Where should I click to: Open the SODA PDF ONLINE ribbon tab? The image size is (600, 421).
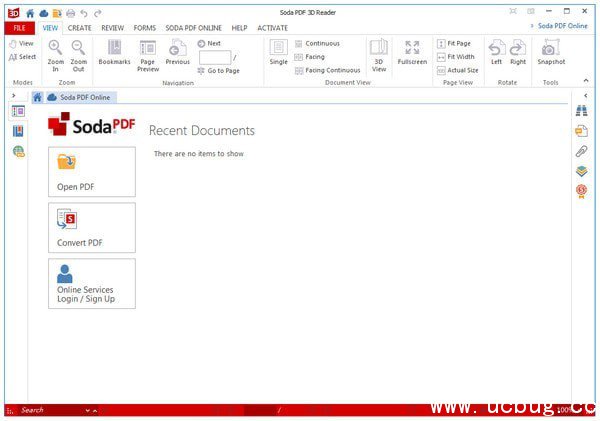point(194,28)
